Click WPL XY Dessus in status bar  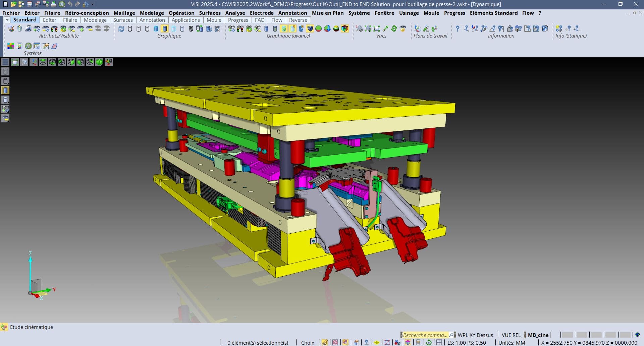(x=475, y=335)
